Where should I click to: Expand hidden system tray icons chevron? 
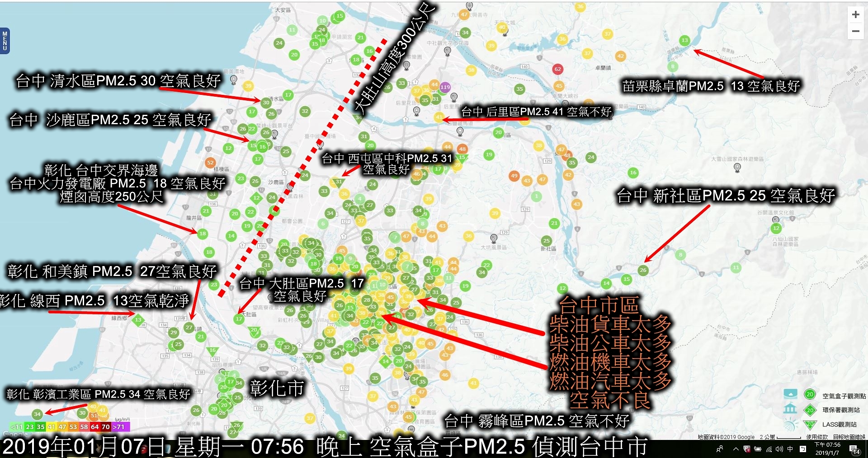[x=736, y=449]
